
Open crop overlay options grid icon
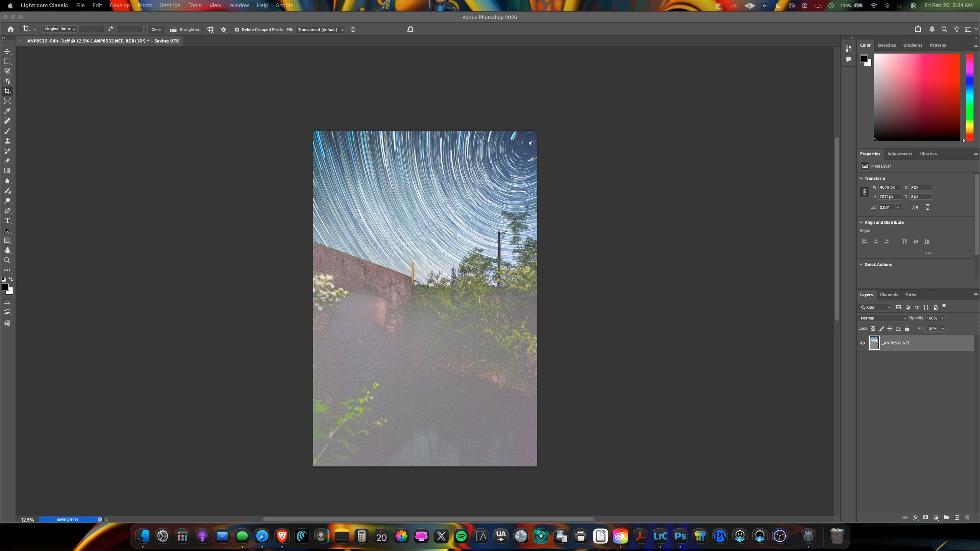[x=210, y=29]
